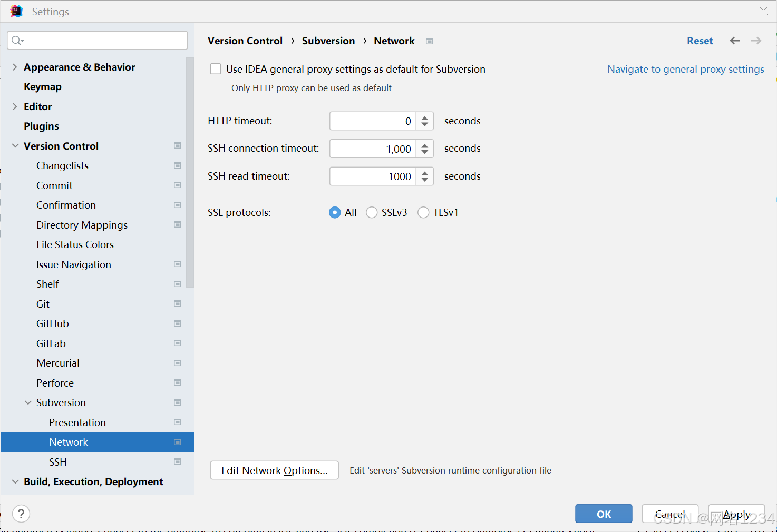Click project icon next to Presentation row
Image resolution: width=777 pixels, height=532 pixels.
178,422
